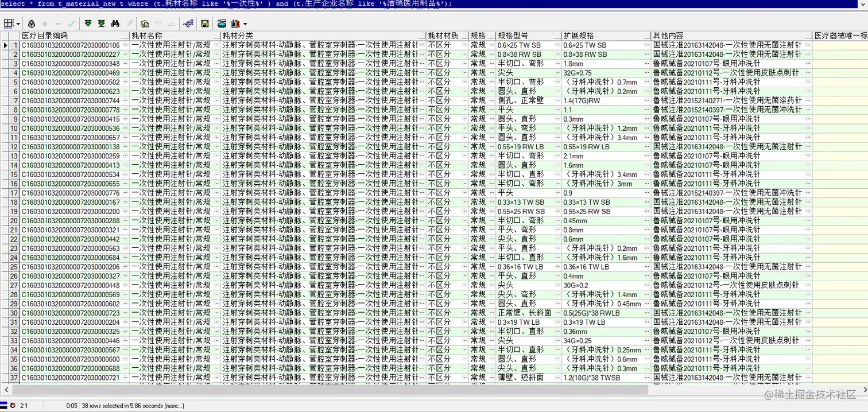The width and height of the screenshot is (868, 412).
Task: Click the grey down triangle icon
Action: click(158, 24)
